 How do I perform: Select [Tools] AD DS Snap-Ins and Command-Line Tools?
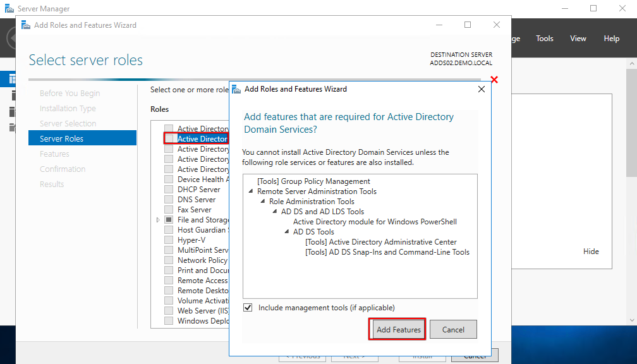387,252
